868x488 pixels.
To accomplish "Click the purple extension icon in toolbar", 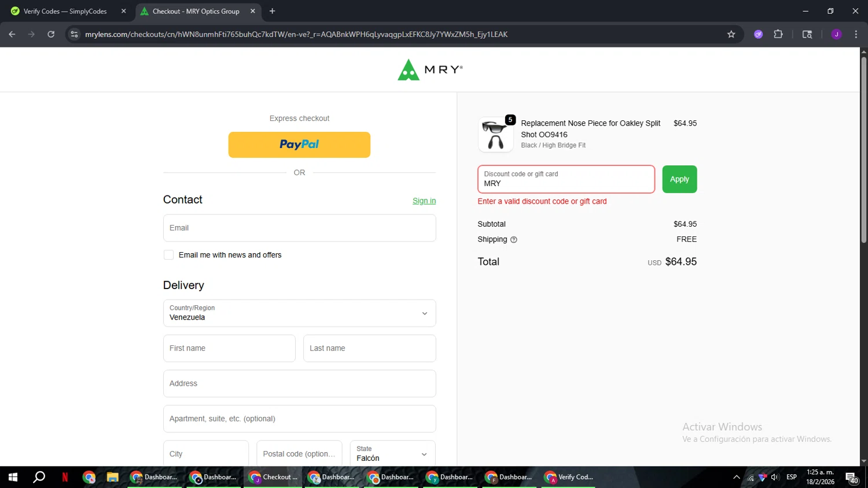I will 758,34.
